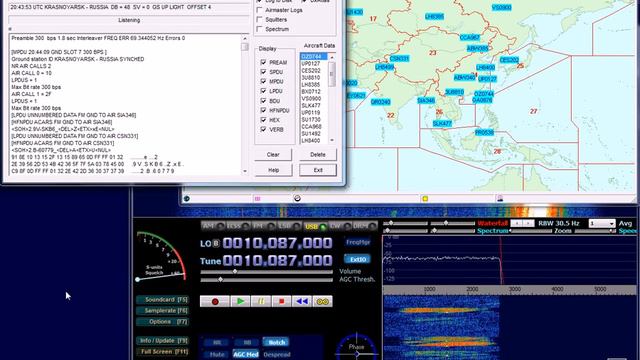Enable the Spectrum checkbox
This screenshot has height=360, width=640.
pyautogui.click(x=259, y=29)
